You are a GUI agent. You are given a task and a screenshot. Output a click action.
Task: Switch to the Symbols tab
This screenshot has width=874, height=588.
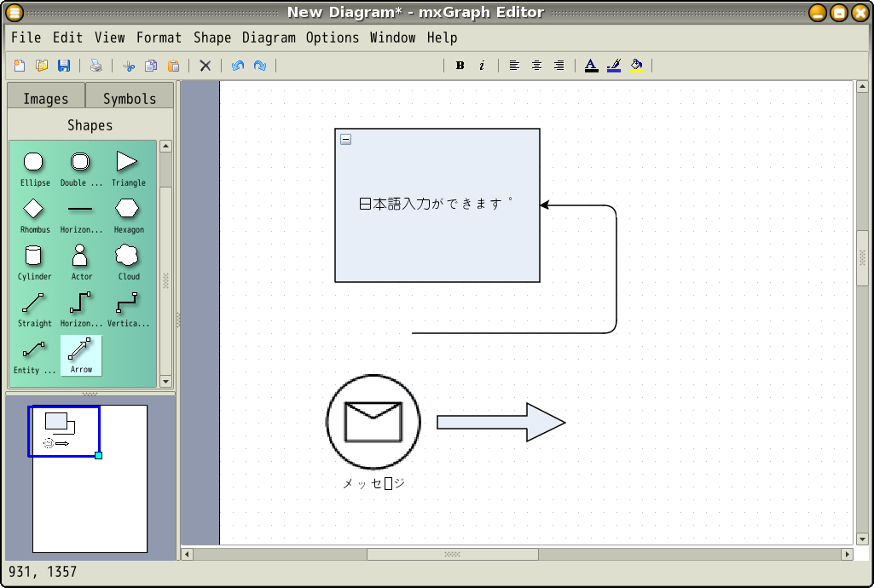[x=130, y=98]
